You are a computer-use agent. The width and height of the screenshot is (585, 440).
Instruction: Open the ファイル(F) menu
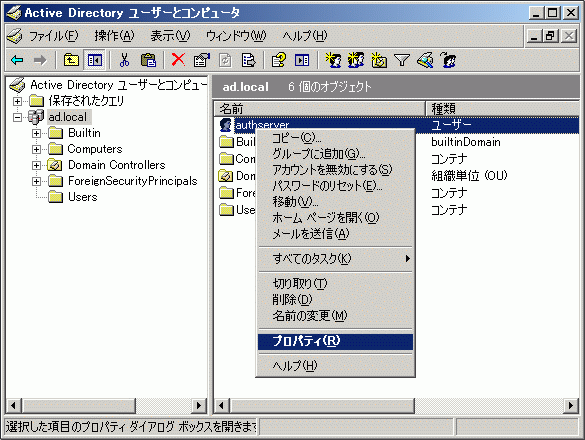pos(53,36)
